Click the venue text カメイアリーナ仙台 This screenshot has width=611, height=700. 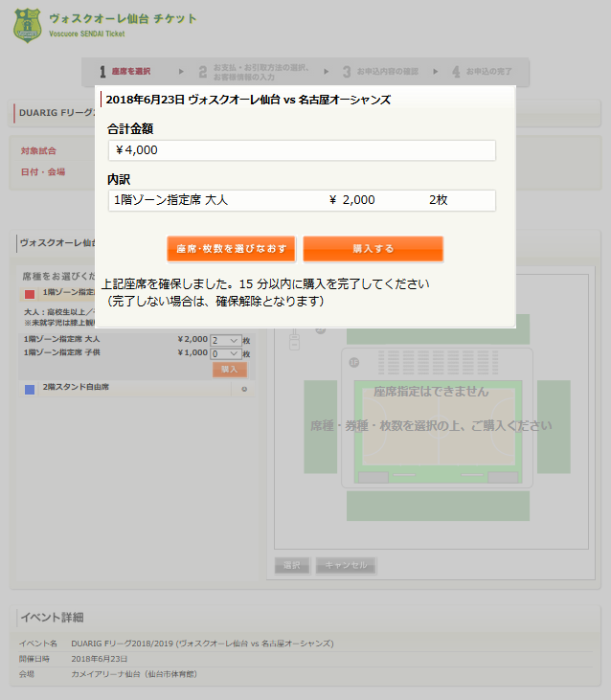[134, 674]
